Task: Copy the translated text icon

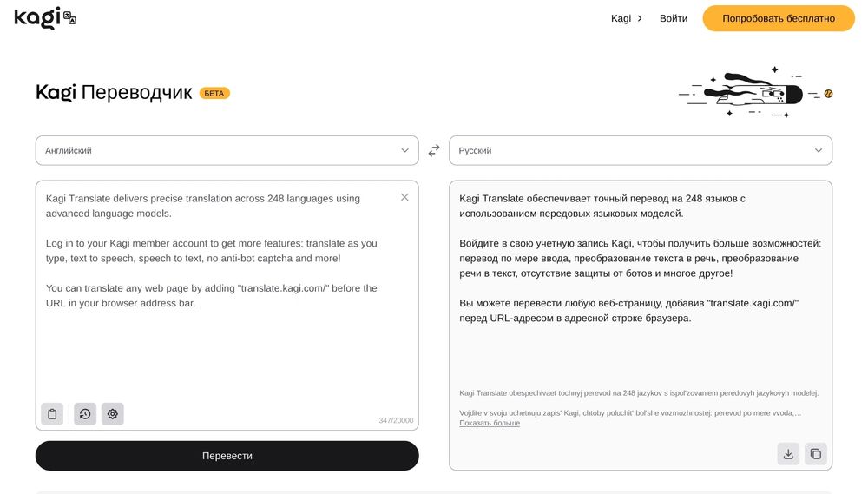Action: (815, 453)
